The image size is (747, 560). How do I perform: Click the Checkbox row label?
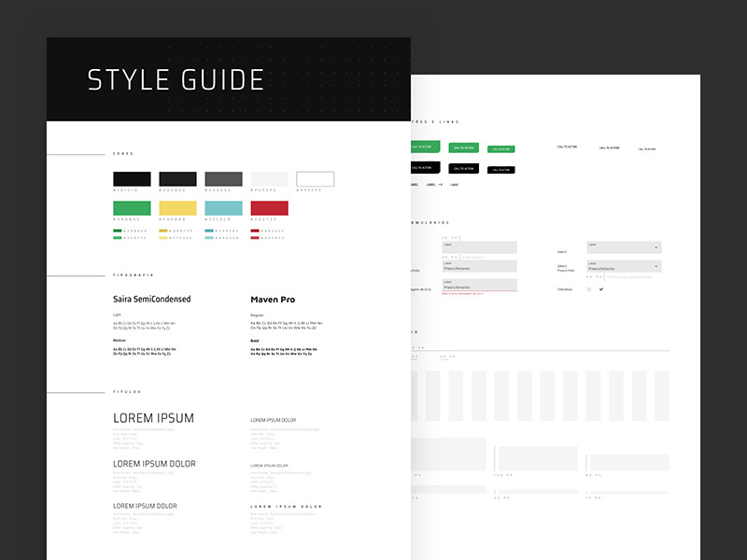(565, 289)
